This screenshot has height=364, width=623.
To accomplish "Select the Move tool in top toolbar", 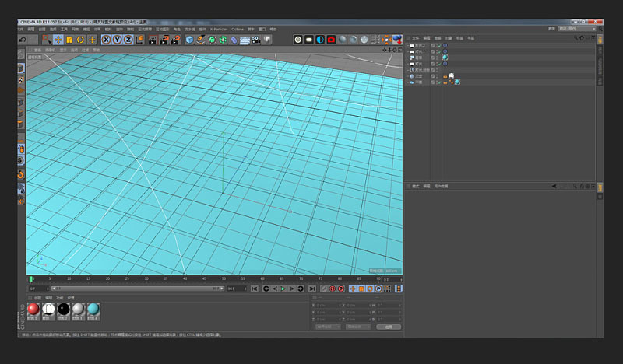I will (58, 39).
